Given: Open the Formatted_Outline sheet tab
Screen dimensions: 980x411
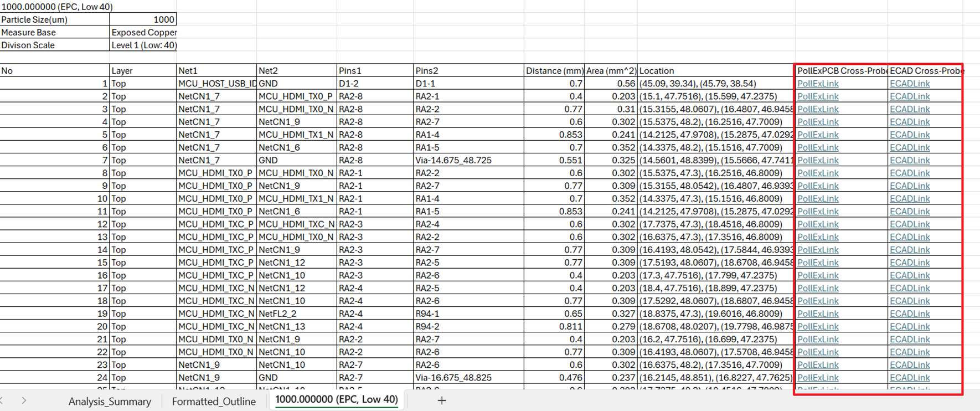Looking at the screenshot, I should (x=214, y=401).
